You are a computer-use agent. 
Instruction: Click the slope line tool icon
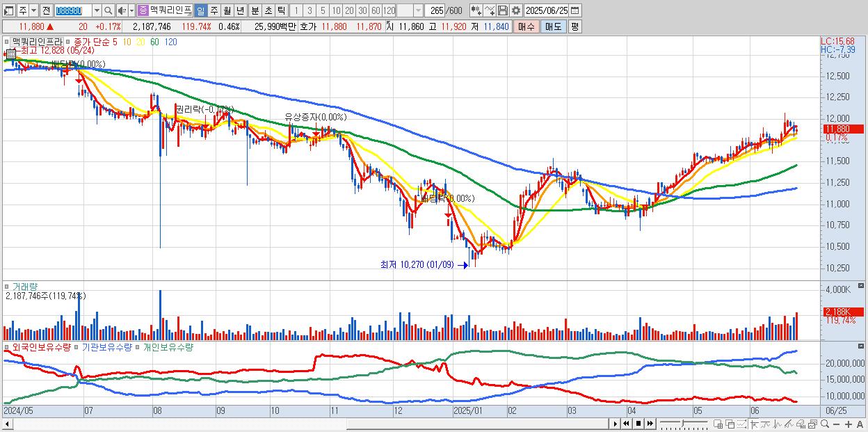pyautogui.click(x=789, y=424)
